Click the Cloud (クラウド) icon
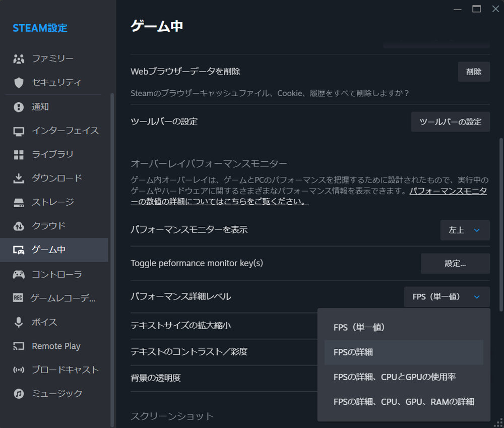This screenshot has height=428, width=504. 19,226
